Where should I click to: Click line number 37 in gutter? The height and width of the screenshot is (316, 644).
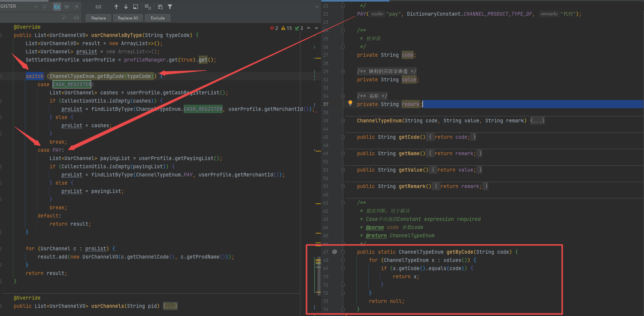[x=326, y=104]
